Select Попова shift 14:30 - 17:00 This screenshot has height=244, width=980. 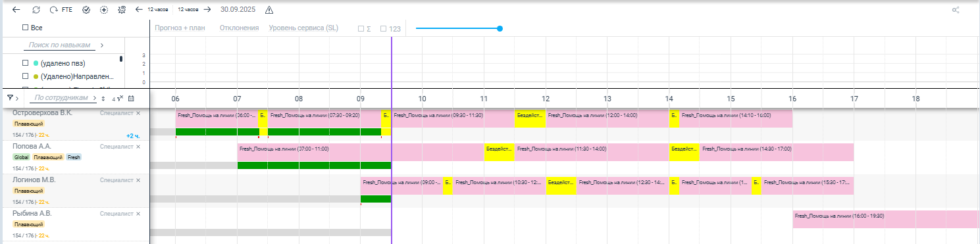tap(777, 153)
